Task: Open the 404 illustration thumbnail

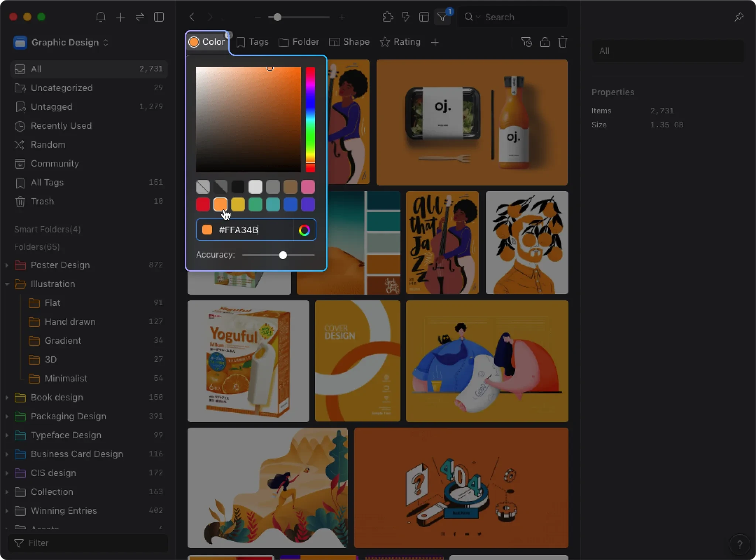Action: point(461,488)
